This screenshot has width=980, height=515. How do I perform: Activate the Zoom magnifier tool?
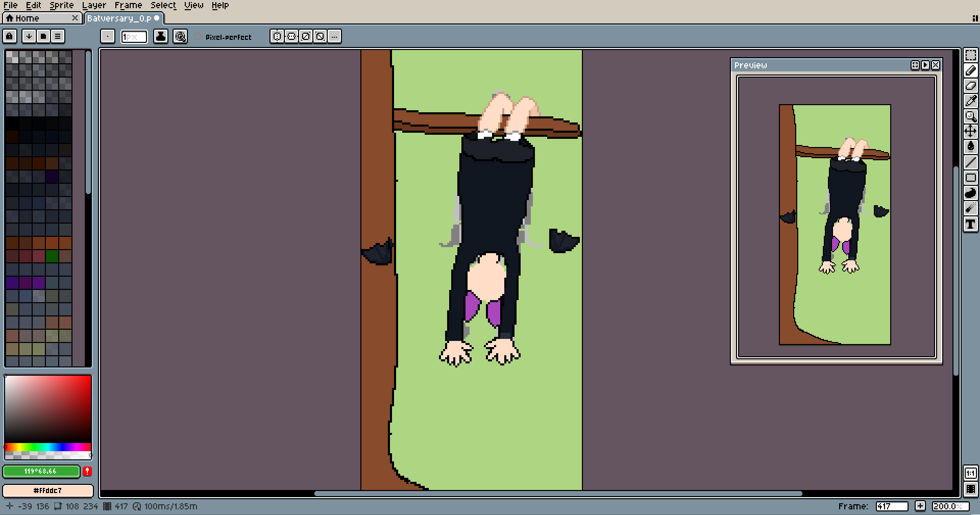click(970, 116)
